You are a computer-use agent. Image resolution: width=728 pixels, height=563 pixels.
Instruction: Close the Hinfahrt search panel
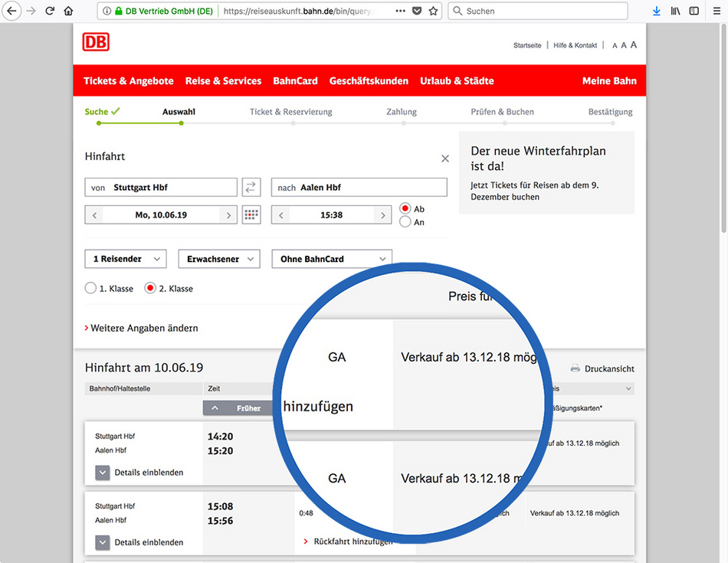pos(444,159)
